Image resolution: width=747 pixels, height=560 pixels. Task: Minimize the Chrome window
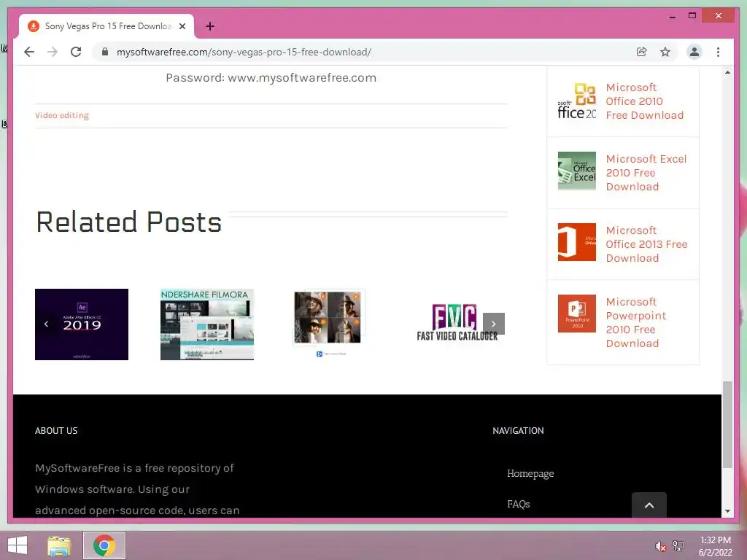pos(672,16)
